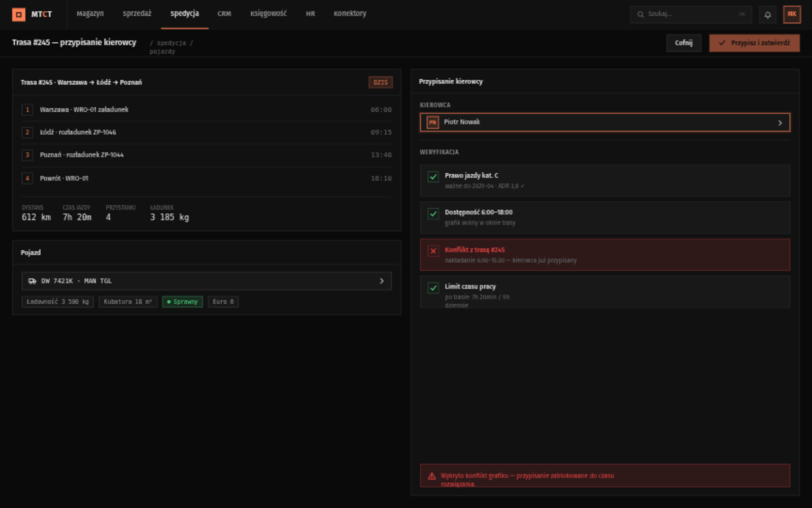Click stop number 2 badge for Łódź
The height and width of the screenshot is (508, 812).
click(27, 132)
